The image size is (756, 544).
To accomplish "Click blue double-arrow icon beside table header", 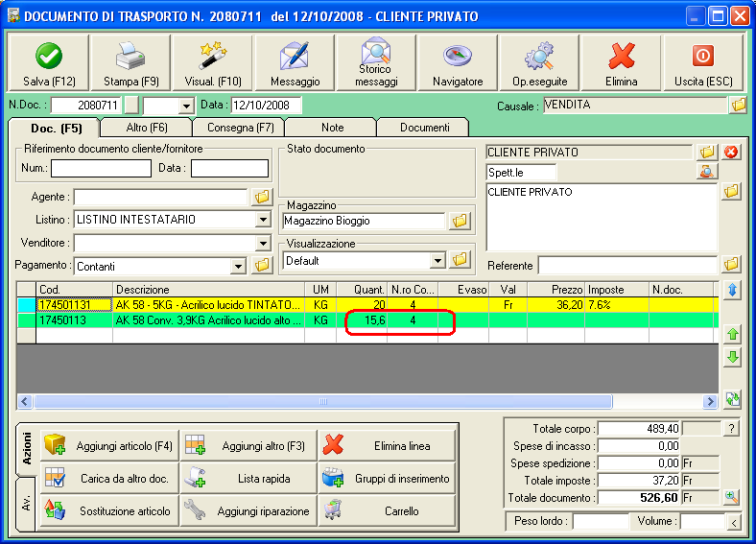I will point(732,290).
